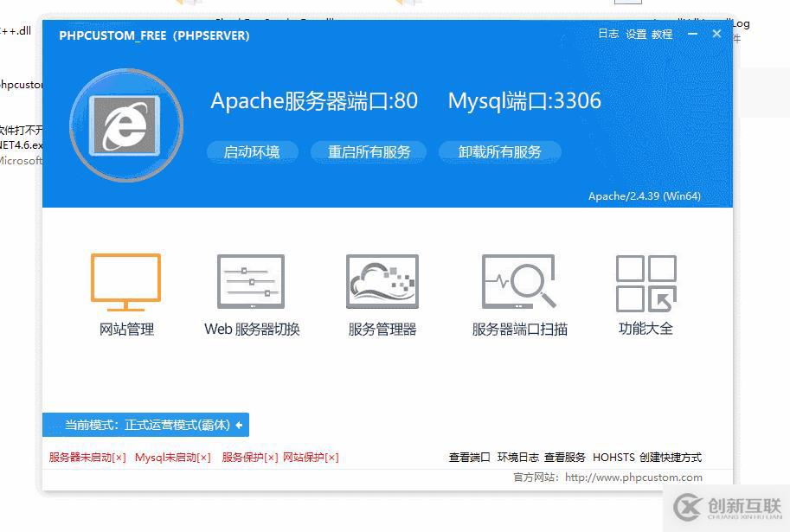Click the 启动环境 start environment button
The width and height of the screenshot is (790, 532).
252,151
